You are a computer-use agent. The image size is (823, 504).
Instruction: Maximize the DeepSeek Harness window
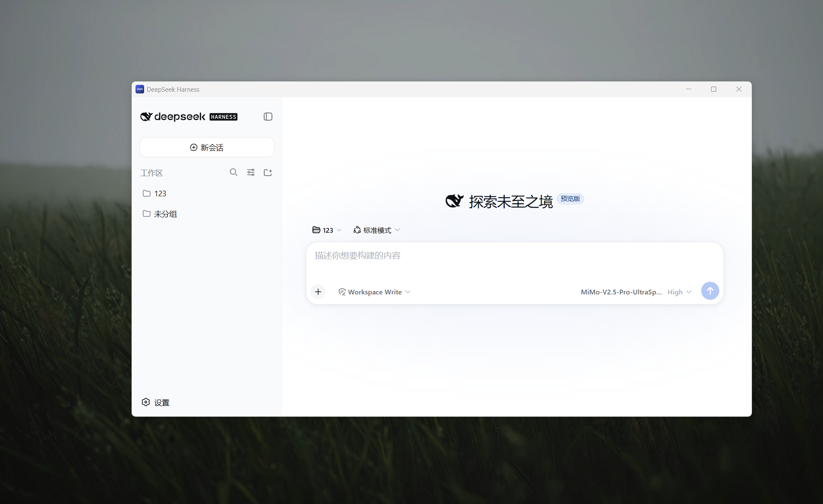pyautogui.click(x=714, y=89)
